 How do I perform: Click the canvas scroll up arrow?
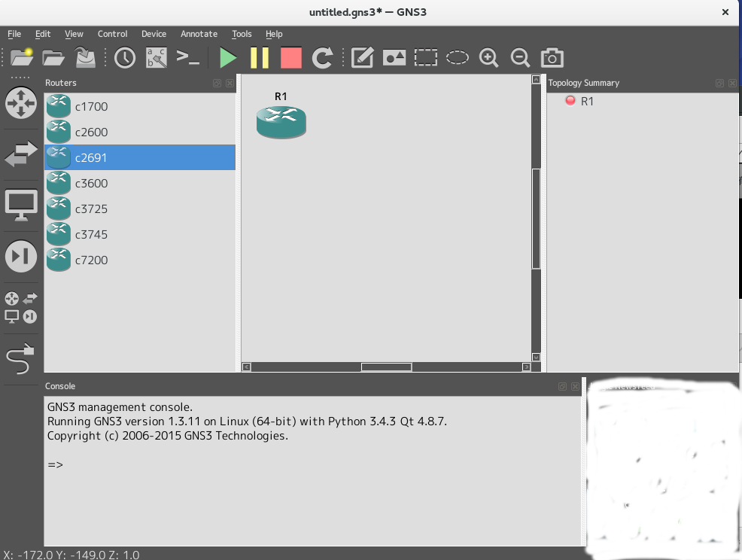point(536,80)
